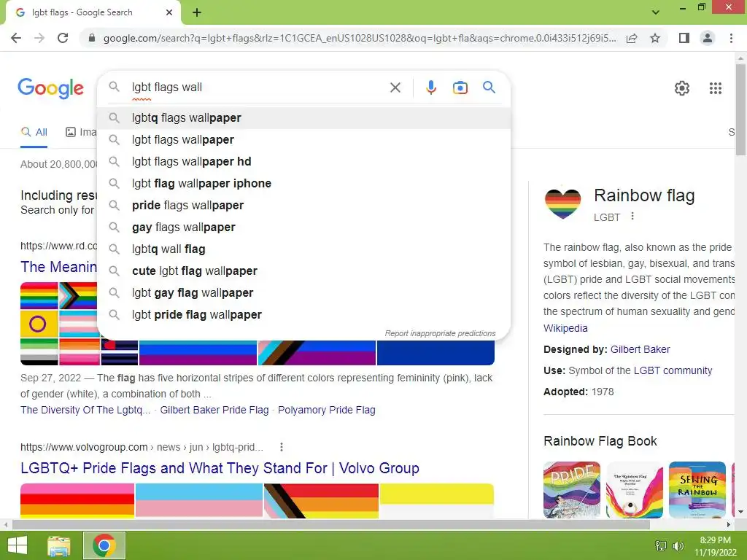Open Google apps grid icon

(716, 88)
